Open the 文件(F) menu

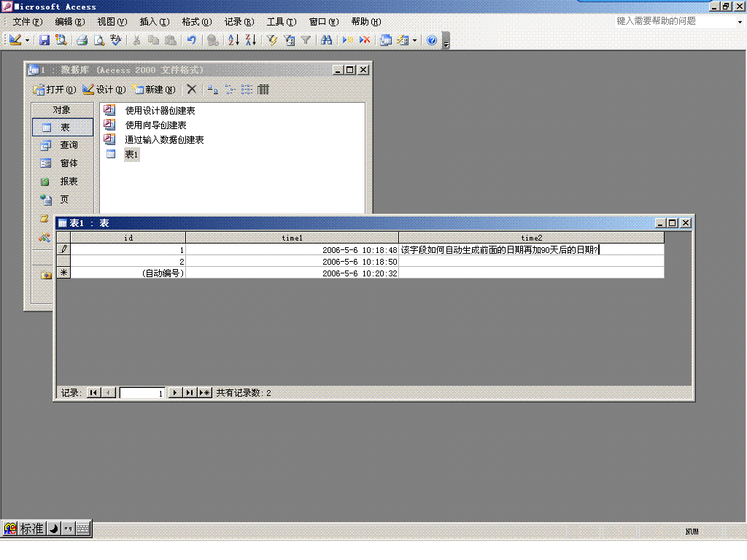point(27,22)
